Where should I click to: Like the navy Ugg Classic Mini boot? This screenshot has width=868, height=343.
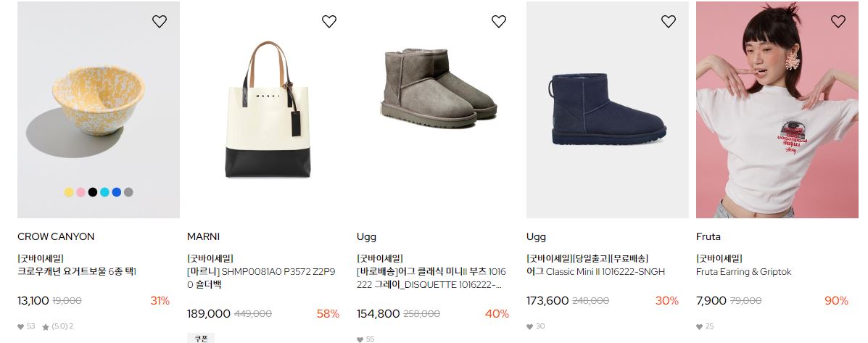tap(668, 22)
